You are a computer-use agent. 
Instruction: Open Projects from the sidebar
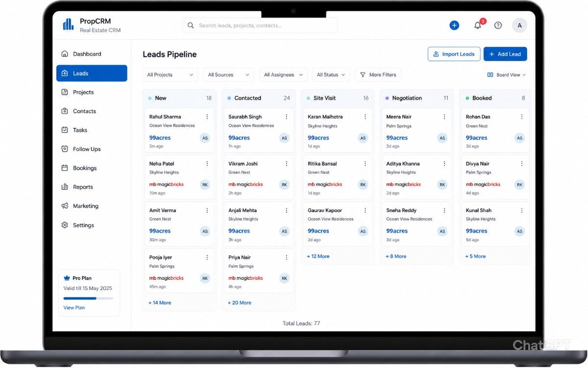pos(92,92)
